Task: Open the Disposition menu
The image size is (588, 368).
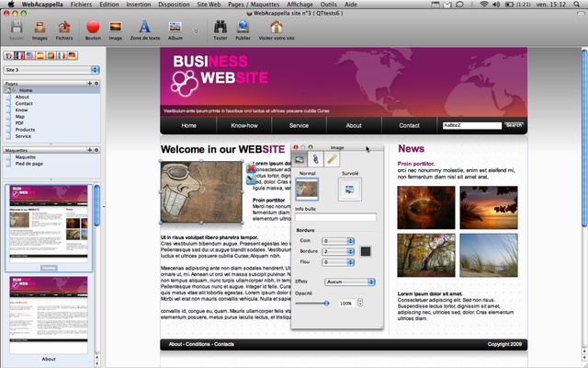Action: tap(174, 5)
